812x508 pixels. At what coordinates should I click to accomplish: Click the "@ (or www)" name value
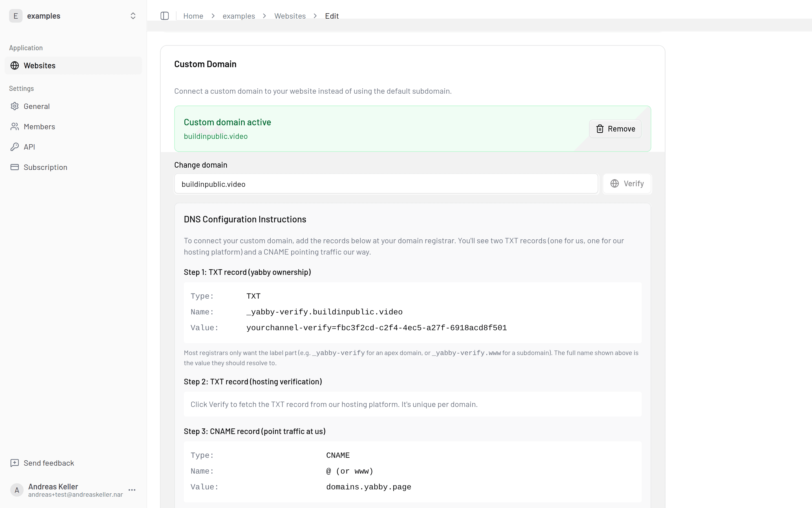350,471
